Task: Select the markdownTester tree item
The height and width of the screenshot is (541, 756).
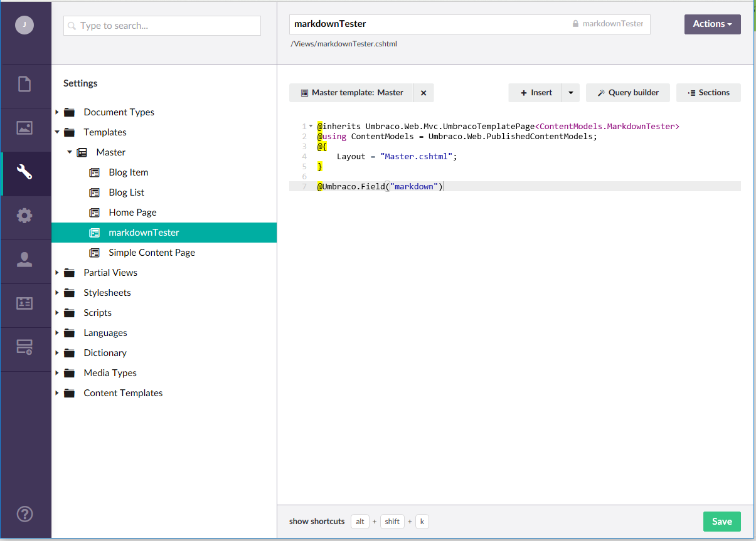Action: pos(164,233)
